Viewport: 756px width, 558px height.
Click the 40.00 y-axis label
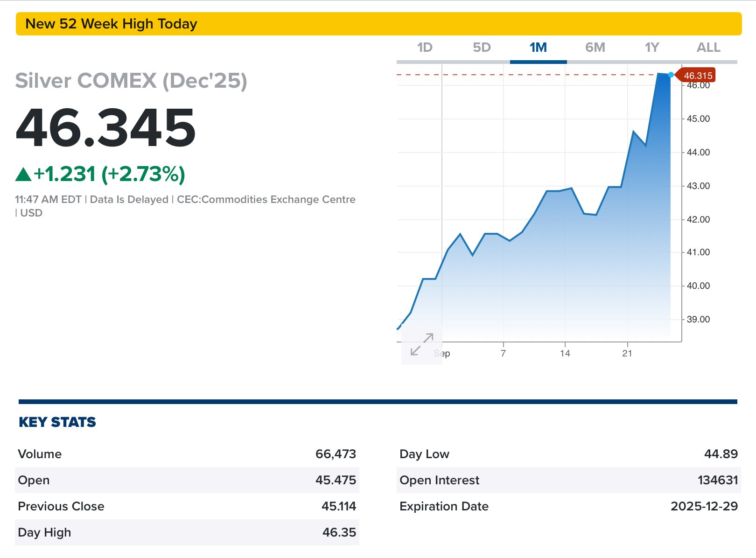pyautogui.click(x=698, y=286)
